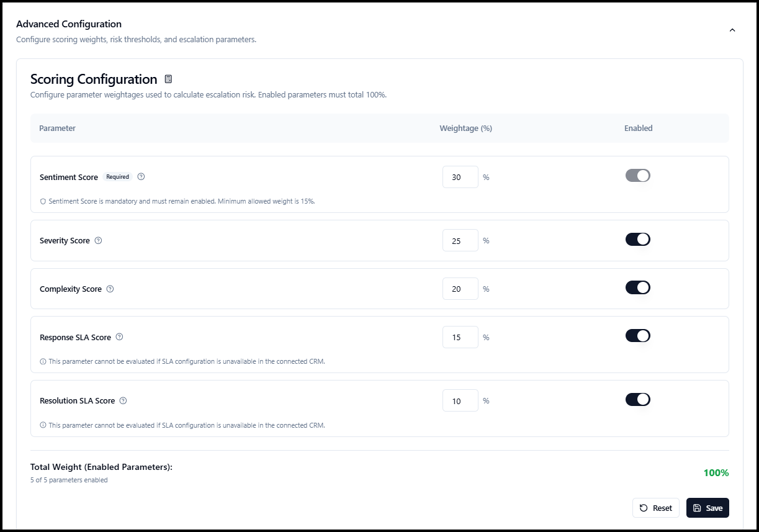Click the Sentiment Score weightage field
The height and width of the screenshot is (532, 759).
[x=460, y=177]
